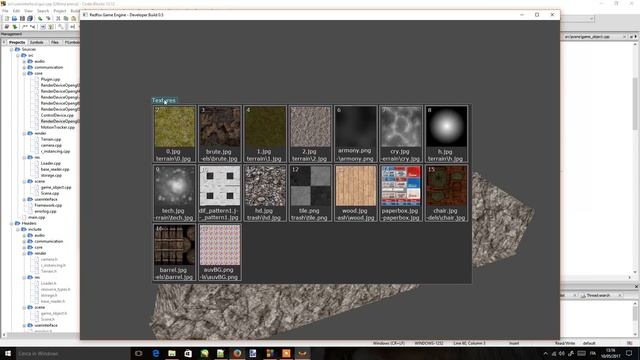Select the tile.png checker texture

coord(311,186)
